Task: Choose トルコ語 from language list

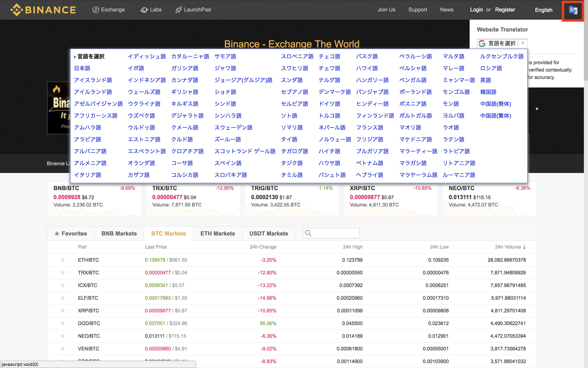Action: 329,116
